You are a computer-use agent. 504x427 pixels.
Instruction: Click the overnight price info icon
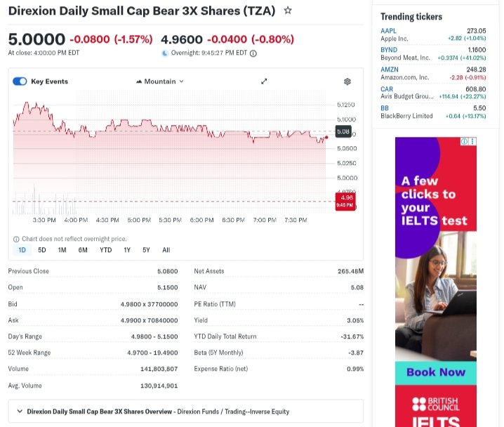point(253,53)
